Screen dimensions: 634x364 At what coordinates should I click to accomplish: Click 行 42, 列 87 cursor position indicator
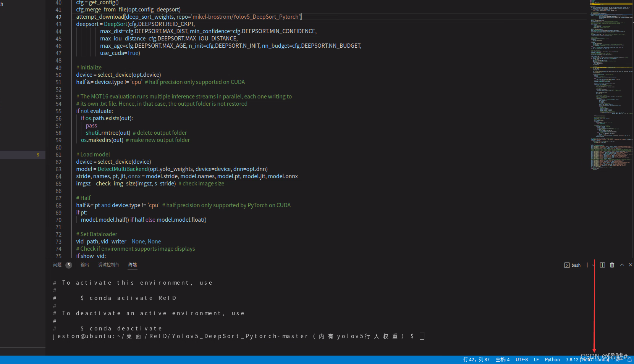(x=476, y=360)
